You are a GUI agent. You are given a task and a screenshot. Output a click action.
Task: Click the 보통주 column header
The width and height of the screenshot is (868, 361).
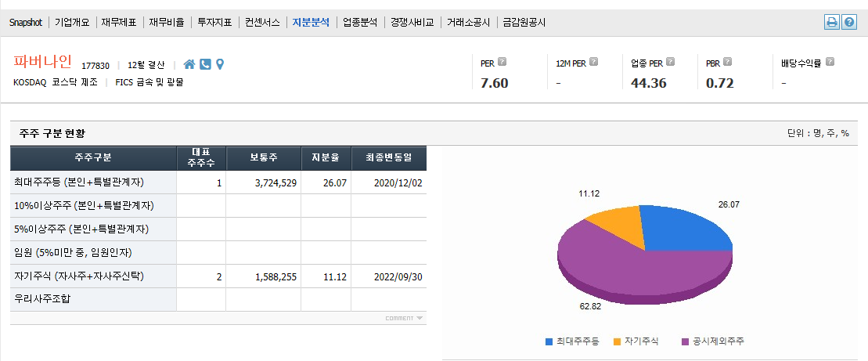coord(264,158)
